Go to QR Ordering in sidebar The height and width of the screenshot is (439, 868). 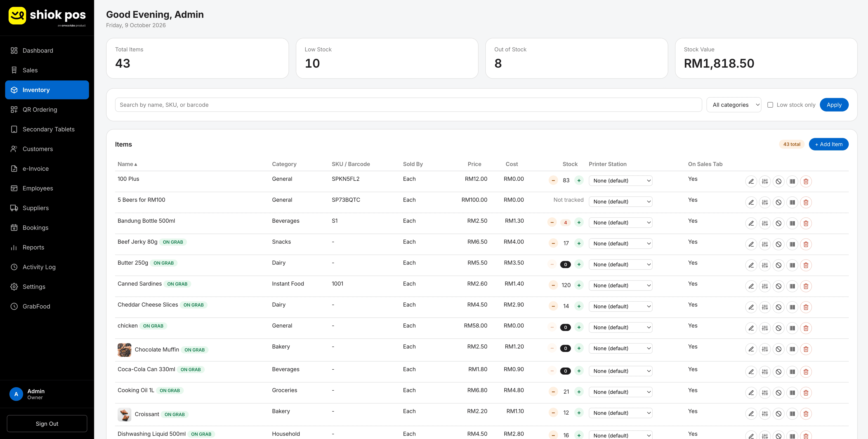pyautogui.click(x=47, y=109)
